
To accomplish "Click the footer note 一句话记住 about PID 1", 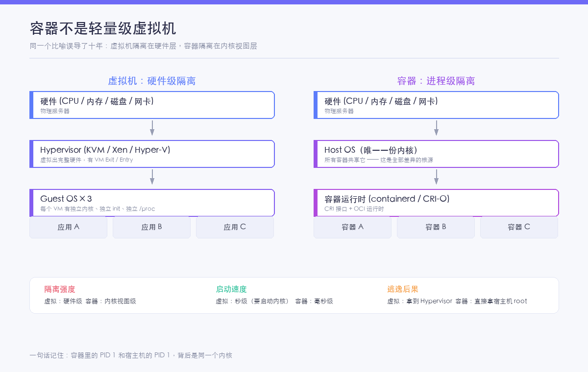I will [x=131, y=355].
